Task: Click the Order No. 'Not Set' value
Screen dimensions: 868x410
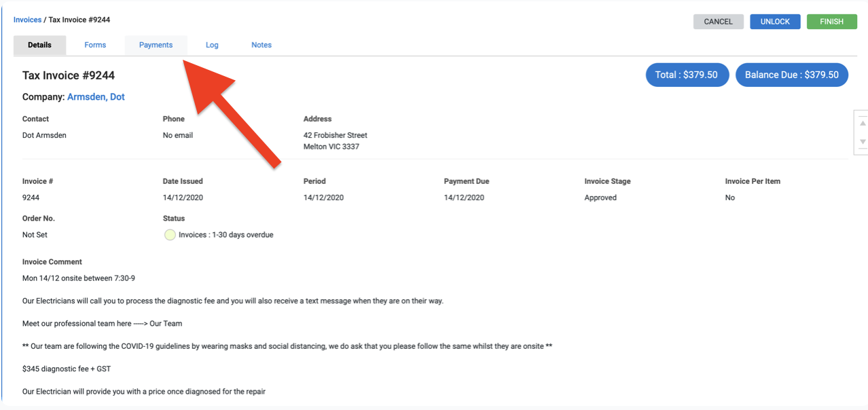Action: tap(35, 235)
